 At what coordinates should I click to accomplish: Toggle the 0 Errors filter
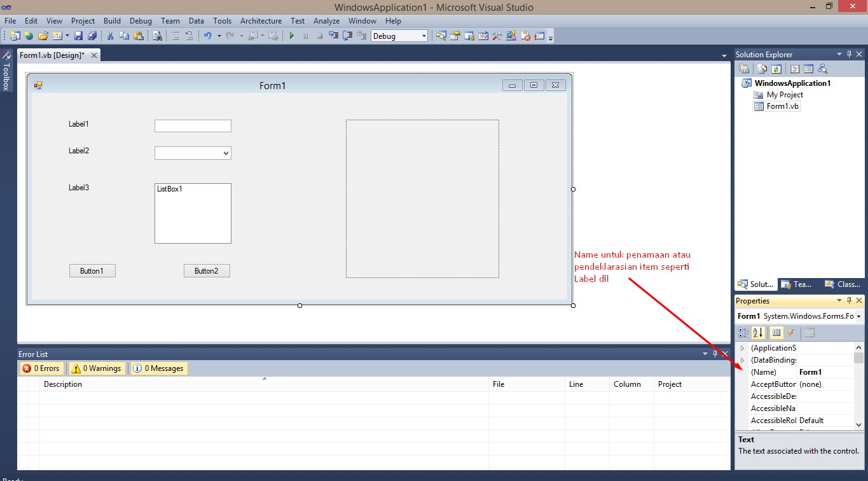[x=41, y=368]
